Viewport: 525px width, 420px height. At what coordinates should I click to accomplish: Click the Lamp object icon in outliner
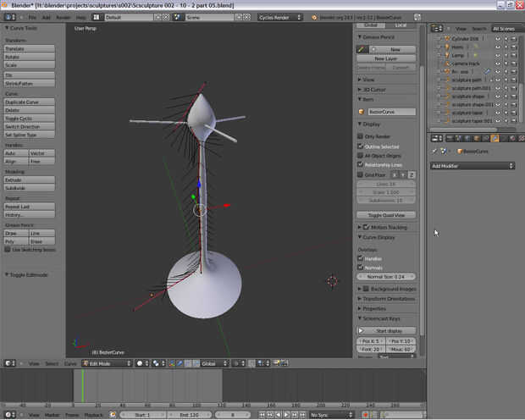[x=446, y=55]
